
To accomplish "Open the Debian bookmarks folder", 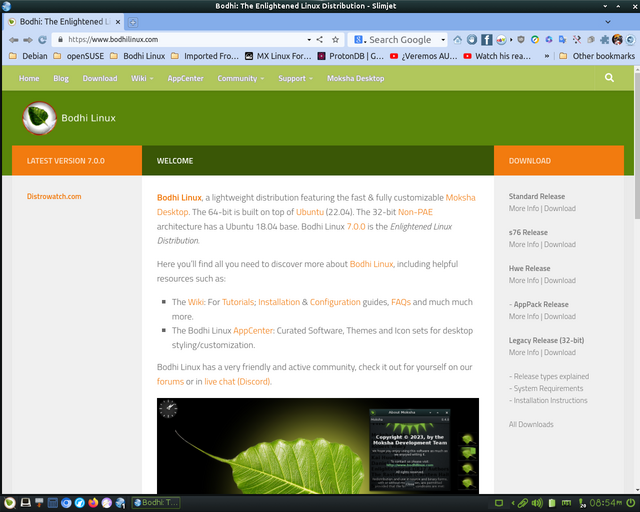I will pos(28,56).
